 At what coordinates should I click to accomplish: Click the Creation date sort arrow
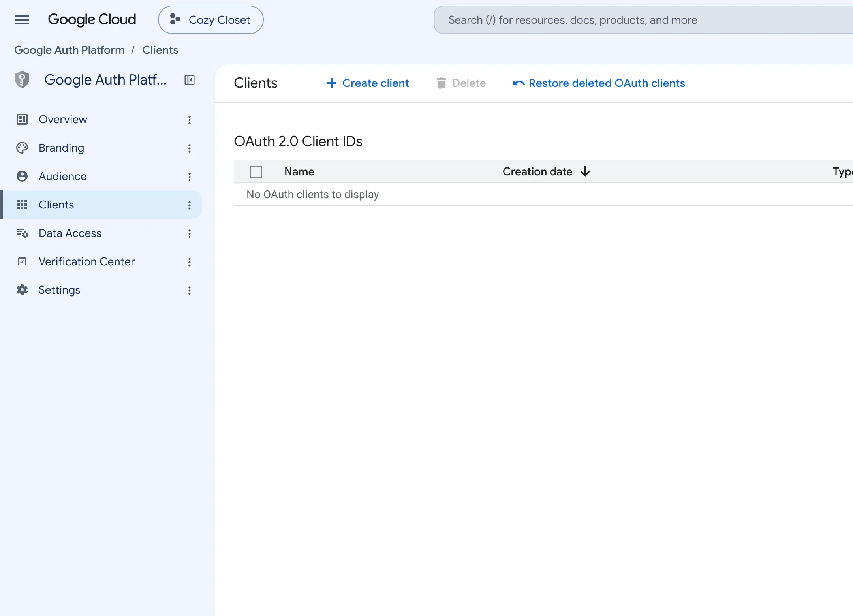click(585, 171)
